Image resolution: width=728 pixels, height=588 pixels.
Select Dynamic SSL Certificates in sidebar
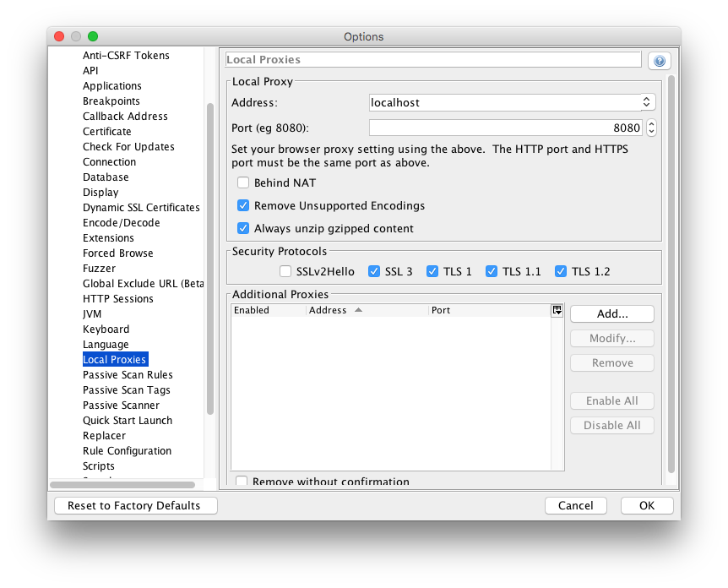point(141,208)
